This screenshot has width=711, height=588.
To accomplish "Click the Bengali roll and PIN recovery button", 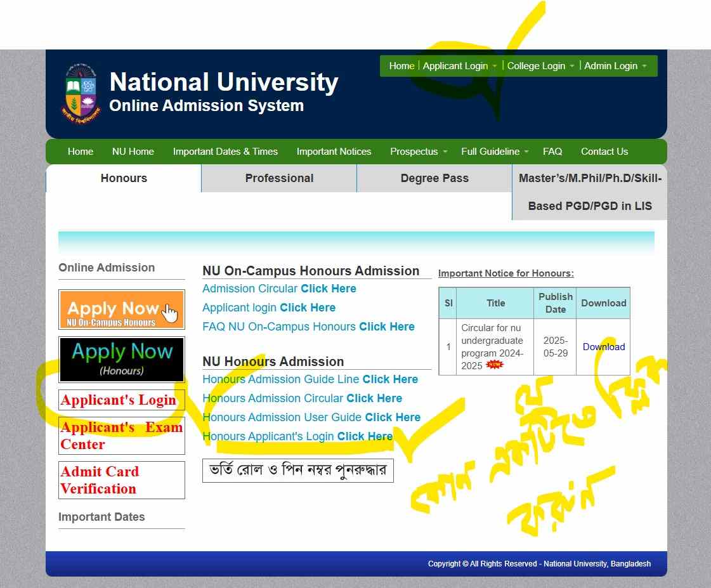I will pyautogui.click(x=298, y=471).
